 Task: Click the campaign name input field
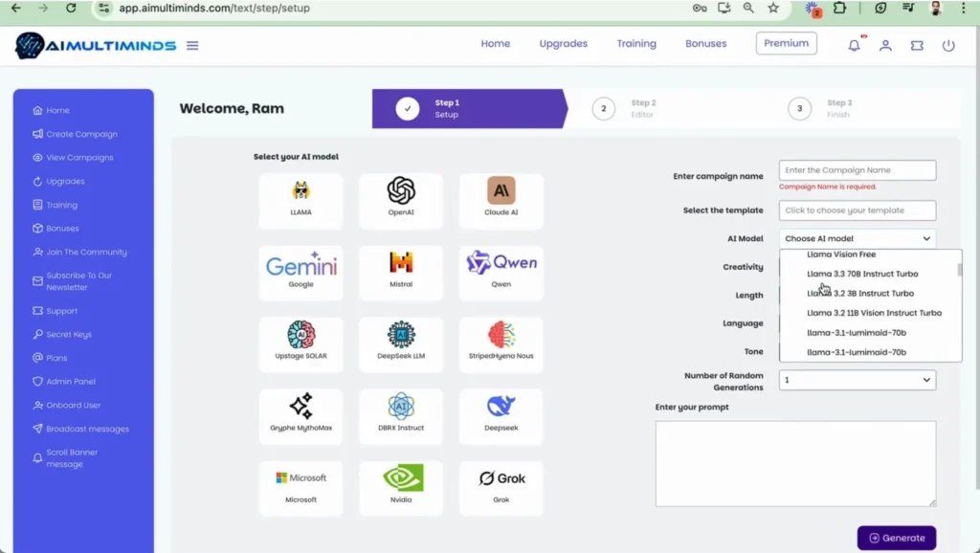pos(857,170)
